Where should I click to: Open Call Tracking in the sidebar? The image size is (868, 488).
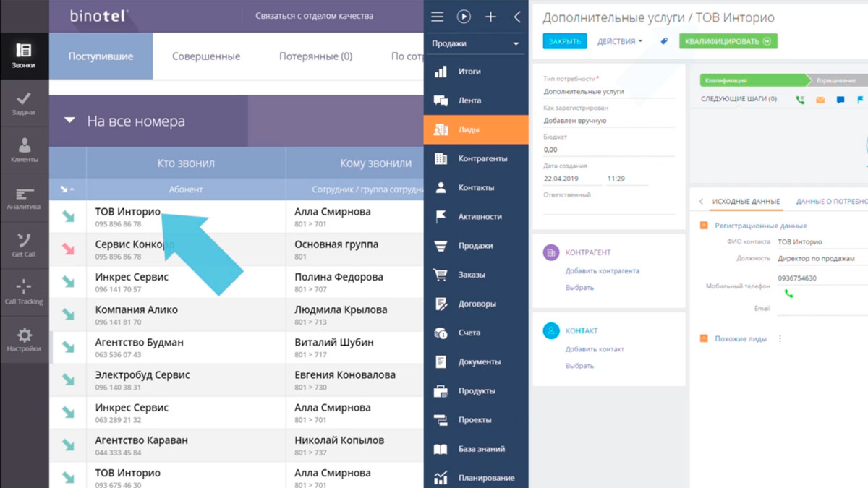coord(24,291)
